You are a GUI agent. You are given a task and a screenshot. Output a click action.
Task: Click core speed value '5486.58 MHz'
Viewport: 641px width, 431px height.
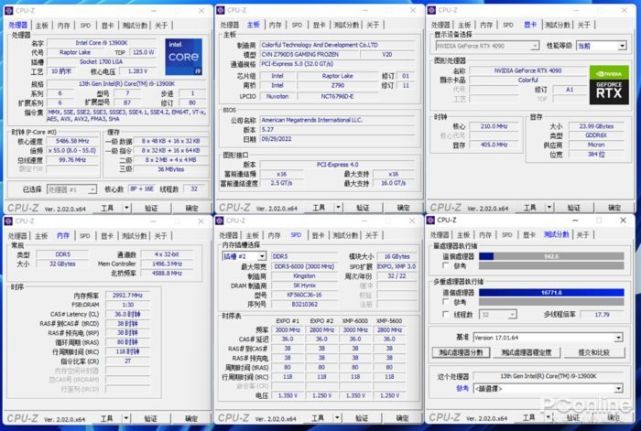72,141
